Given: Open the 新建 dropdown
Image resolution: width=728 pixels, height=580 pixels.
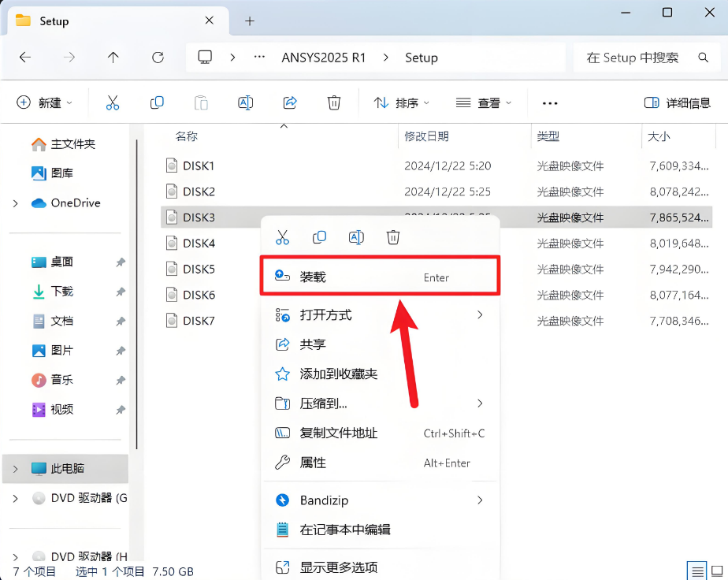Looking at the screenshot, I should click(45, 102).
